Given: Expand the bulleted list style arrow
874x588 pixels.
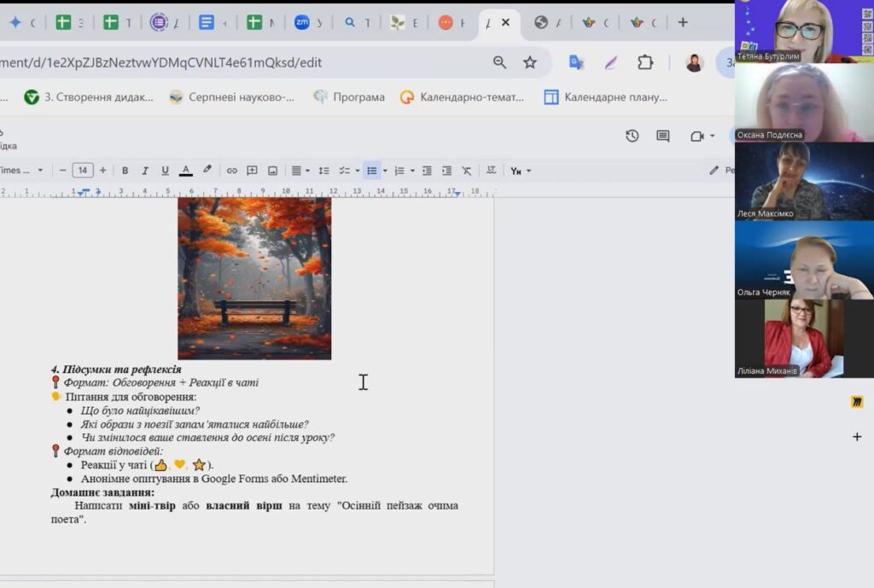Looking at the screenshot, I should pyautogui.click(x=385, y=171).
